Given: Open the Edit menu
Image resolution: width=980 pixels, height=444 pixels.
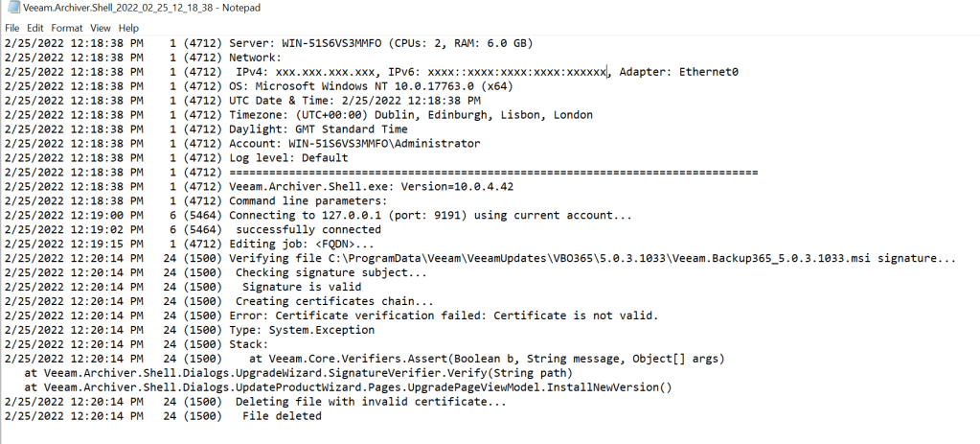Looking at the screenshot, I should [35, 29].
